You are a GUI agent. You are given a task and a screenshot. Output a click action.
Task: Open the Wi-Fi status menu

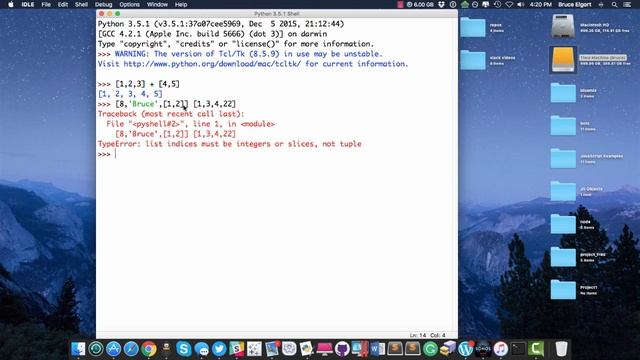point(509,4)
